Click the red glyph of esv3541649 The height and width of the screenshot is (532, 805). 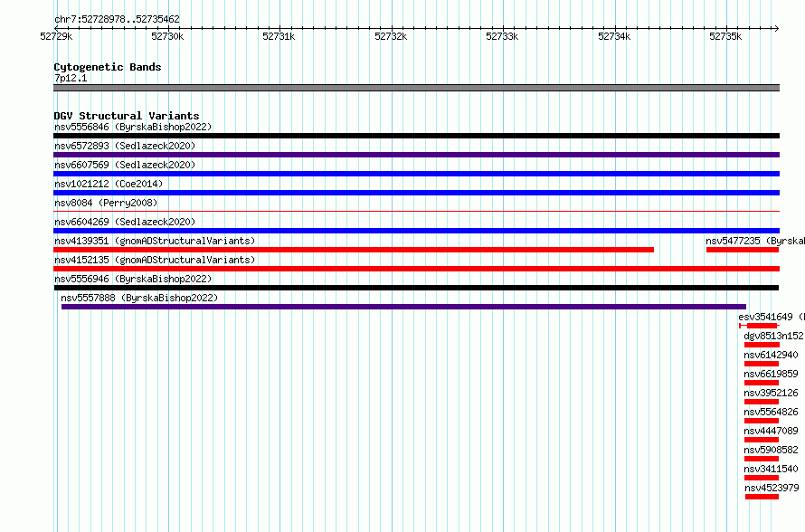(759, 326)
